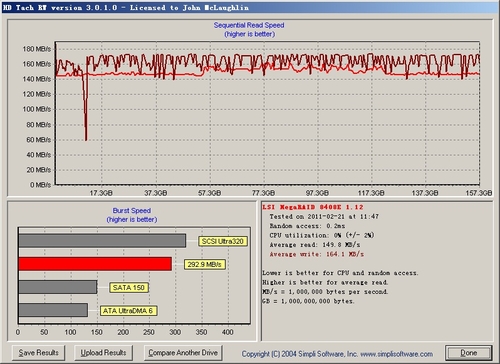Click the 292.9 MB/s value label
Screen dimensions: 500x364
point(204,264)
